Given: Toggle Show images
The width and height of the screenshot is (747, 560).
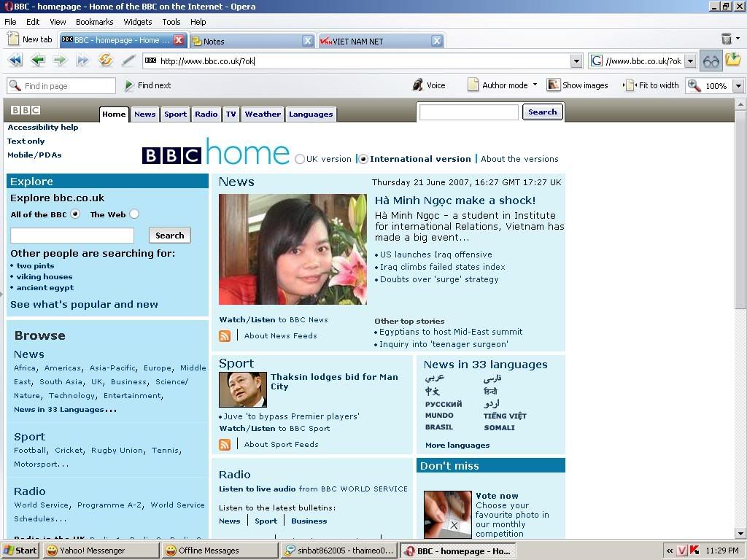Looking at the screenshot, I should coord(578,85).
